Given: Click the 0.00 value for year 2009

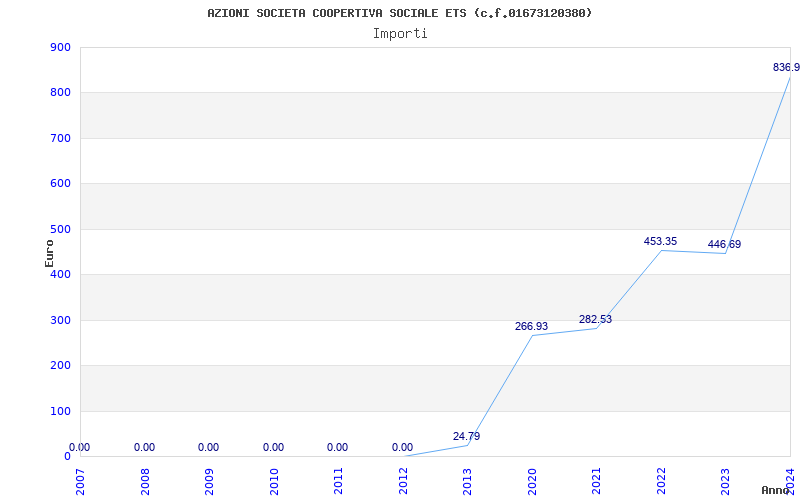Looking at the screenshot, I should click(x=209, y=447).
